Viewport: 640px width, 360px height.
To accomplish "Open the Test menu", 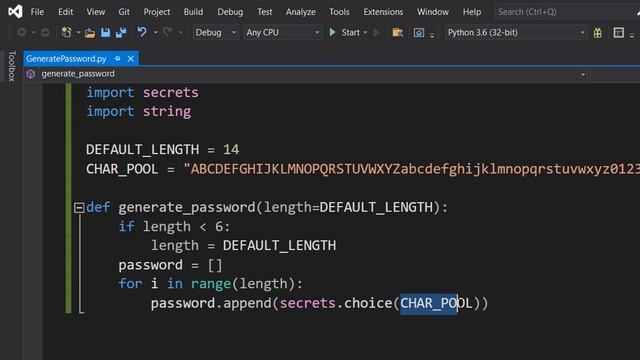I will coord(264,12).
